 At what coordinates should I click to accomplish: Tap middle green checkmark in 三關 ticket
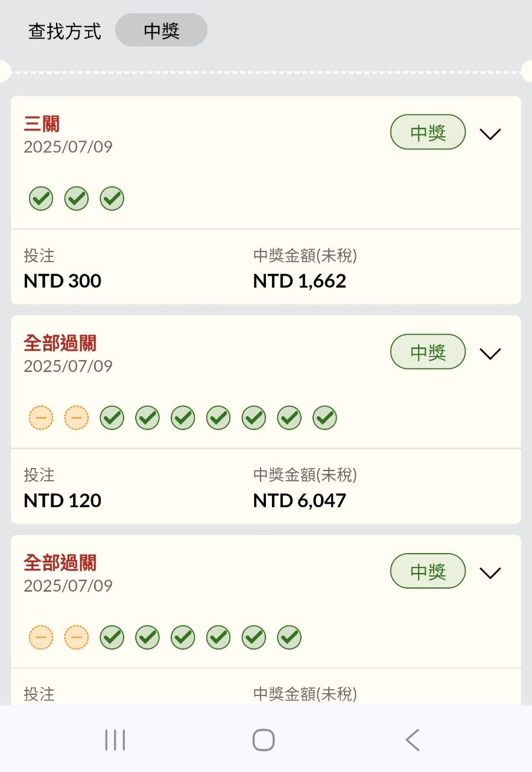coord(77,198)
